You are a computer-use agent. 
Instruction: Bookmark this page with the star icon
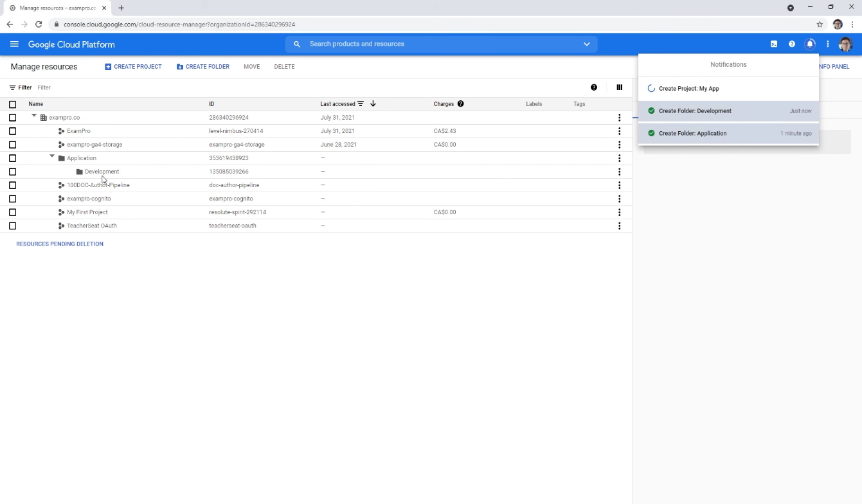click(x=820, y=24)
